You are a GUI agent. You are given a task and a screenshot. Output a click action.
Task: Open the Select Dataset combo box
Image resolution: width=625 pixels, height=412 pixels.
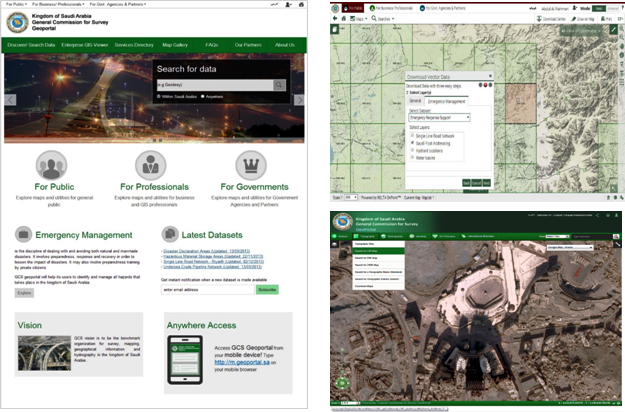(x=439, y=118)
